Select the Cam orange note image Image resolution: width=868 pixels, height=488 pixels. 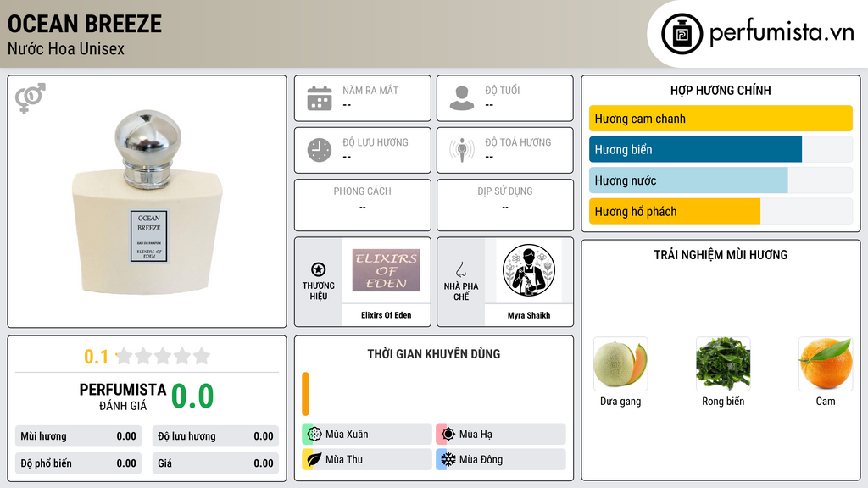click(826, 364)
